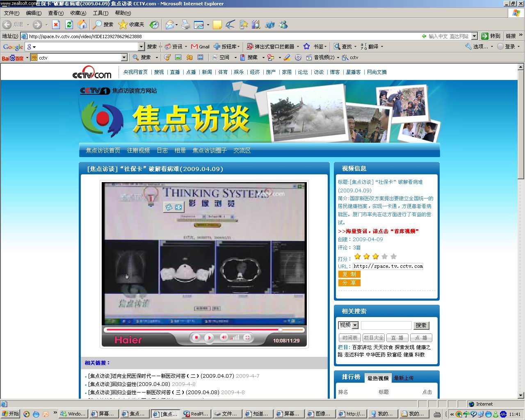Open the 往期视频 navigation link
The width and height of the screenshot is (525, 420).
coord(138,151)
